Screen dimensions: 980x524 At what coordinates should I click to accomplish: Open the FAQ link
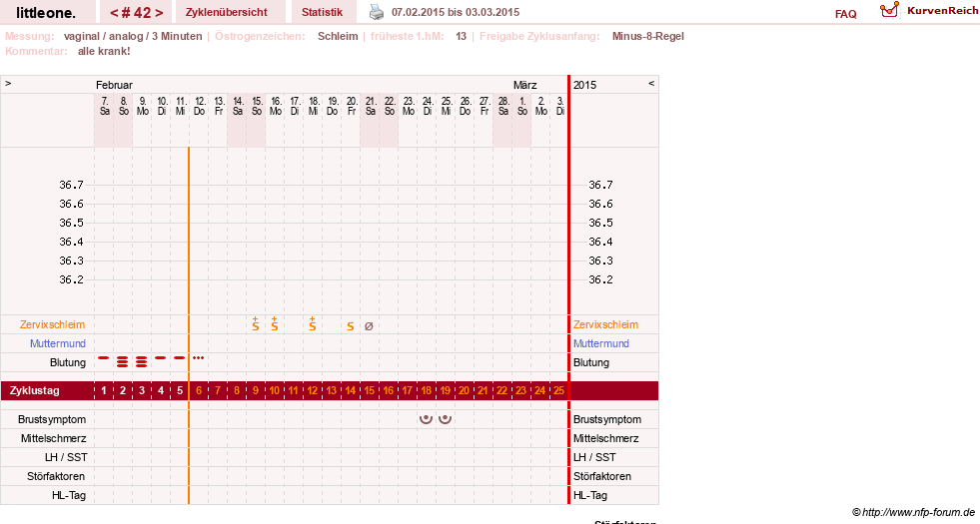pyautogui.click(x=845, y=14)
